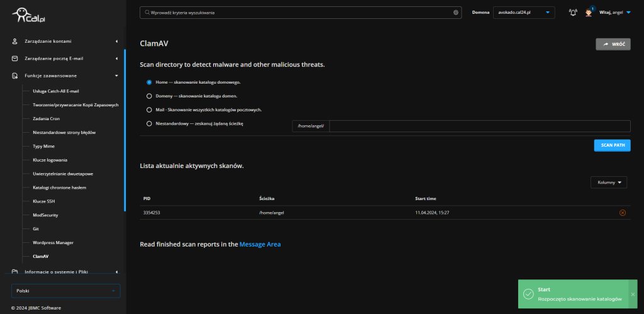This screenshot has width=644, height=314.
Task: Open the Message Area link
Action: (x=260, y=244)
